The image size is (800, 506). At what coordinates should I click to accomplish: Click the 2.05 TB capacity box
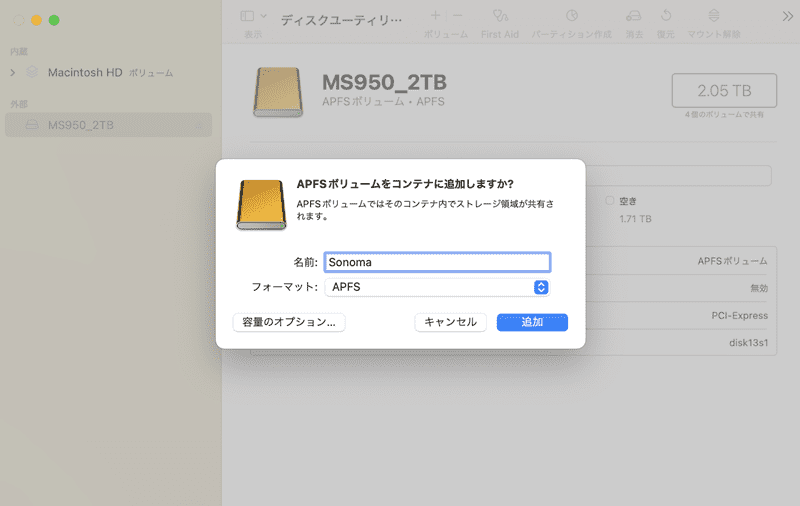pyautogui.click(x=724, y=91)
